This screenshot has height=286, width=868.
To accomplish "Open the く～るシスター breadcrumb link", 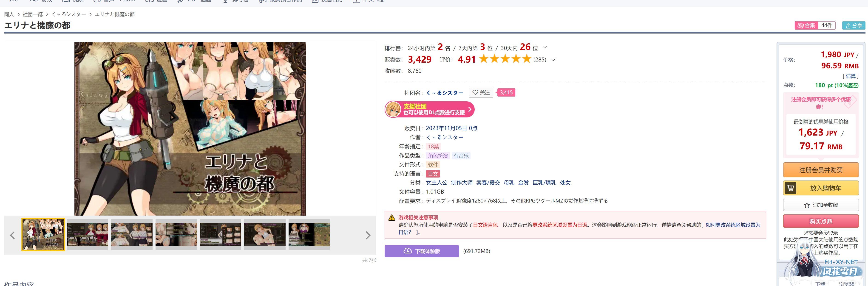I will click(69, 14).
